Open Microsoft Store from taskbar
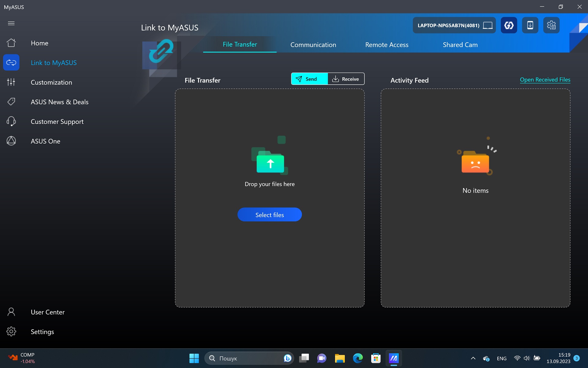The image size is (588, 368). click(x=376, y=358)
